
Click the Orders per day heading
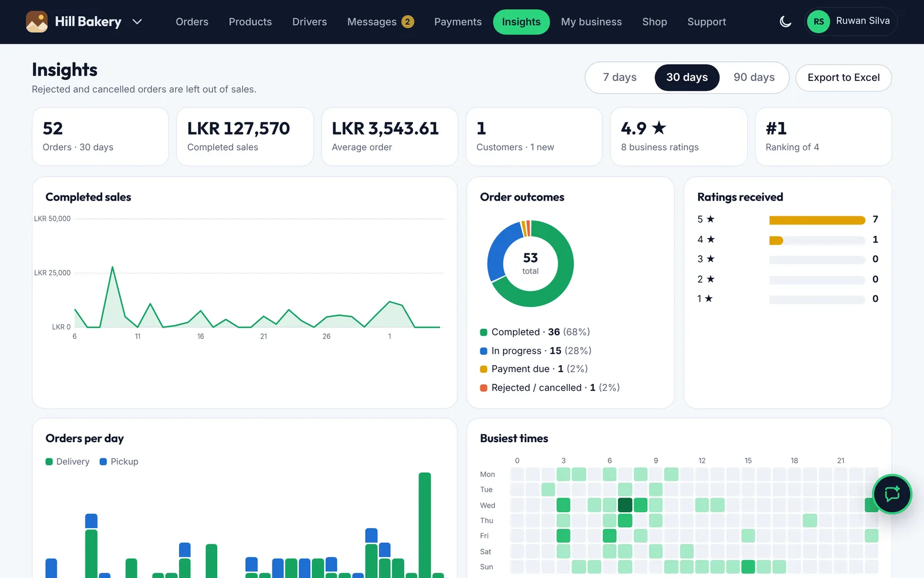tap(85, 439)
